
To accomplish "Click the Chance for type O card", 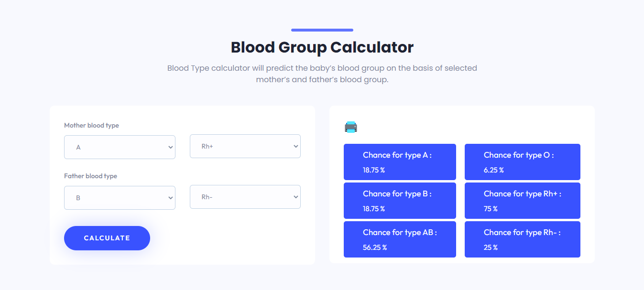I will (x=523, y=162).
